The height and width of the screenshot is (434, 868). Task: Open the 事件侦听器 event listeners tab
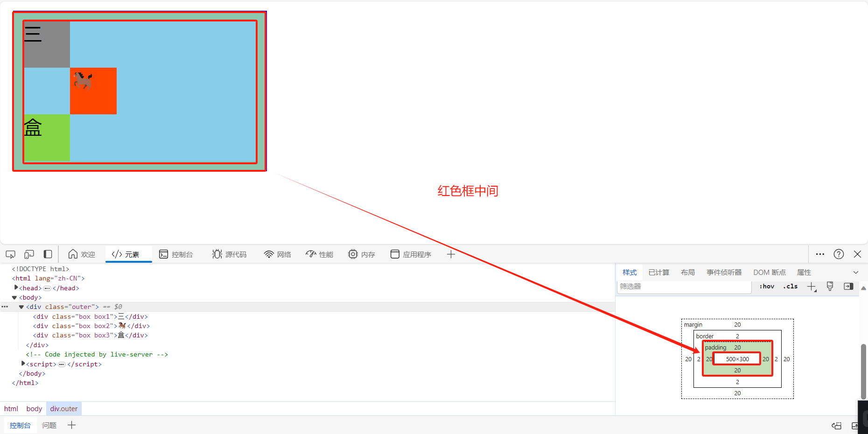click(724, 273)
